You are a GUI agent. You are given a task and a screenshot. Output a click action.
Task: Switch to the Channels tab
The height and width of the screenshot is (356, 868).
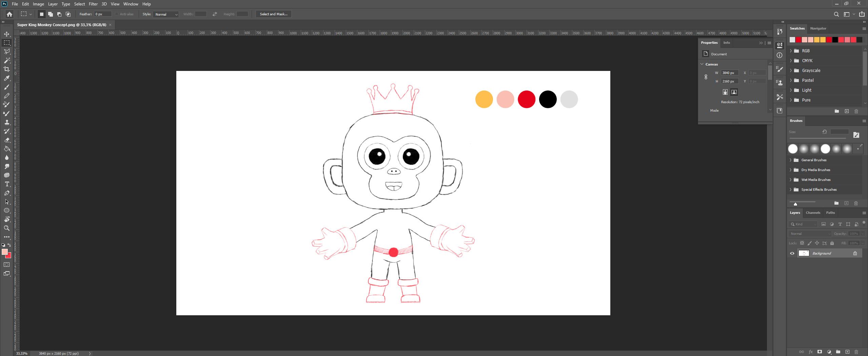point(813,213)
